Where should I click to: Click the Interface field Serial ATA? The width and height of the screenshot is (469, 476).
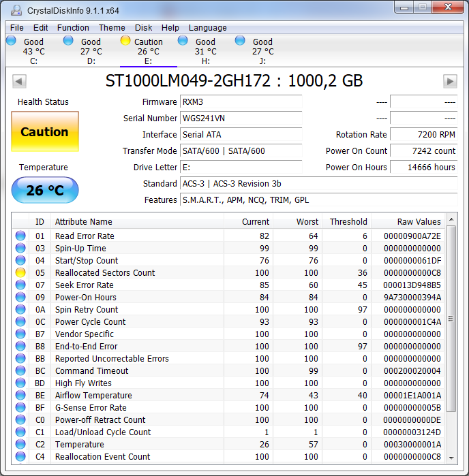pyautogui.click(x=241, y=134)
